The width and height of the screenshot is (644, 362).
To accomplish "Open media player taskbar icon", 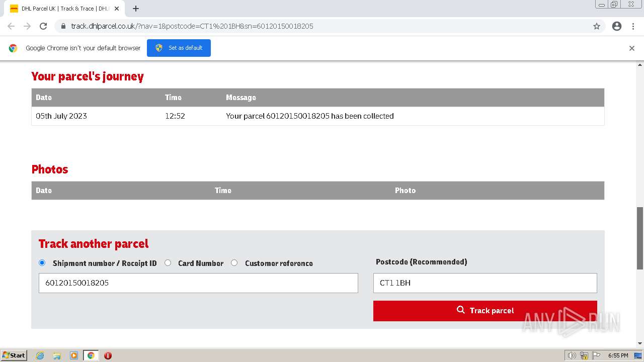I will 74,355.
